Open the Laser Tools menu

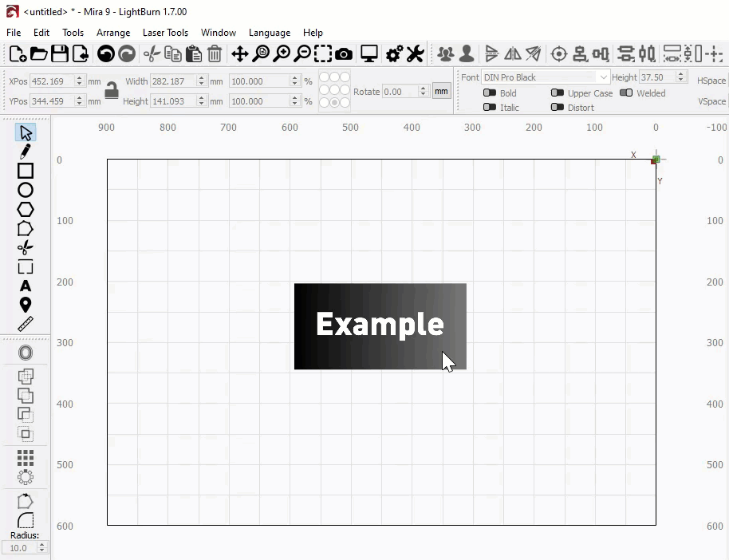coord(165,33)
